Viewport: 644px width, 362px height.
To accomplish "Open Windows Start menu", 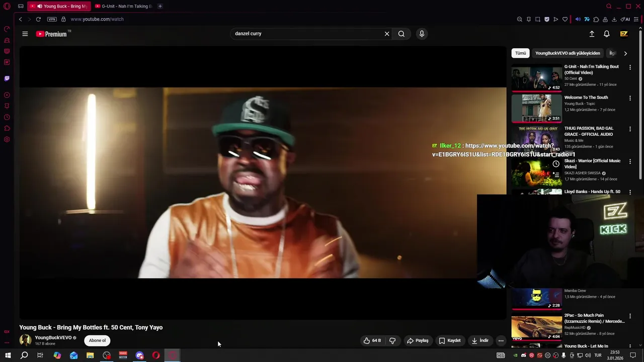I will tap(8, 355).
